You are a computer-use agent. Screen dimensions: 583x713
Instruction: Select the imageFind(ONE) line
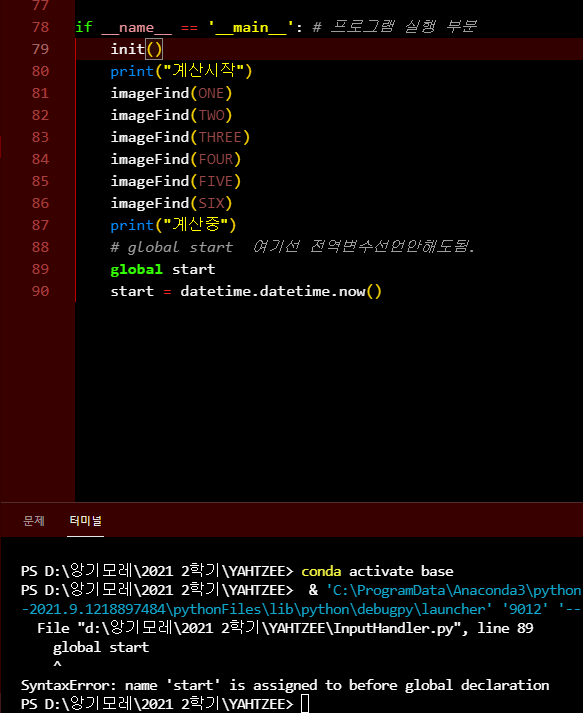(171, 93)
